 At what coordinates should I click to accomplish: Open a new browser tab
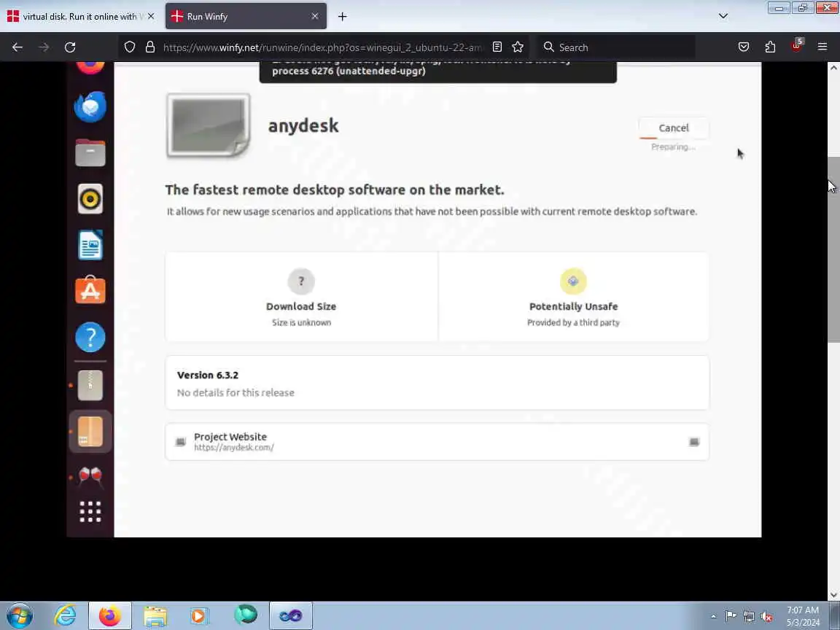(x=342, y=17)
